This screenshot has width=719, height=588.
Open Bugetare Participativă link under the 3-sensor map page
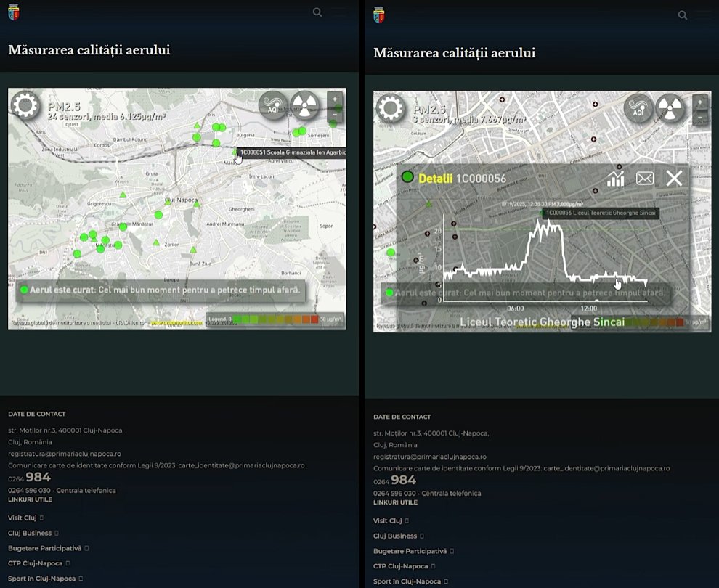(409, 551)
